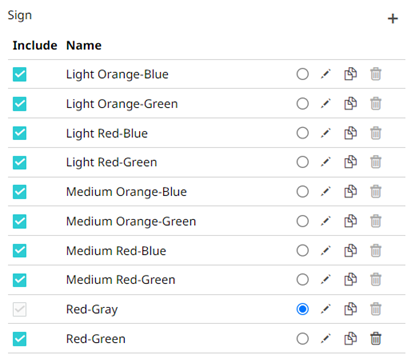Edit the Light Orange-Blue palette with pencil icon
The width and height of the screenshot is (411, 363).
tap(325, 74)
